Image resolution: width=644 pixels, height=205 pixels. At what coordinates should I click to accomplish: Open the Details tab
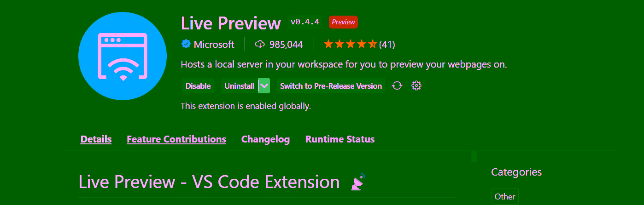click(96, 139)
